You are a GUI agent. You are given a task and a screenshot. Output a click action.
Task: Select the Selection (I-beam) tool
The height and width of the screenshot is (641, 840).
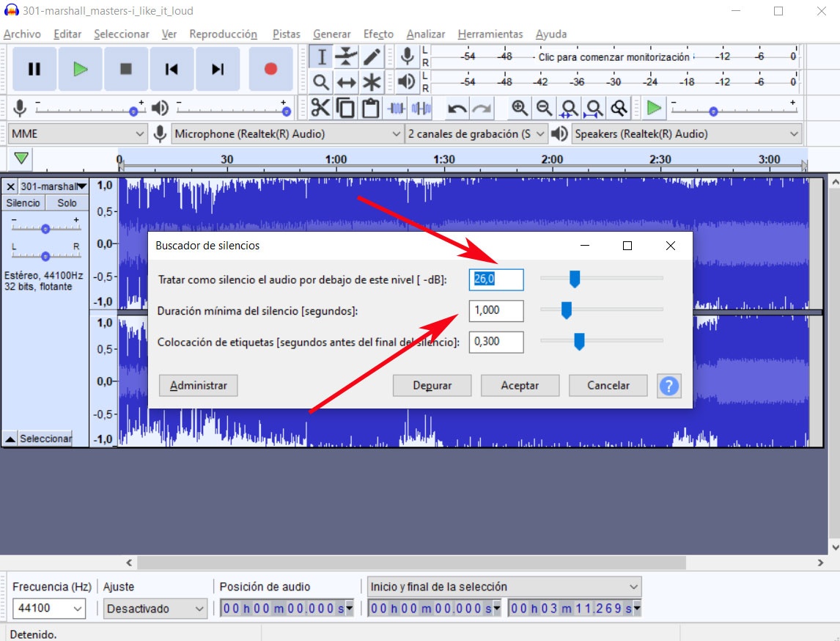pyautogui.click(x=322, y=56)
